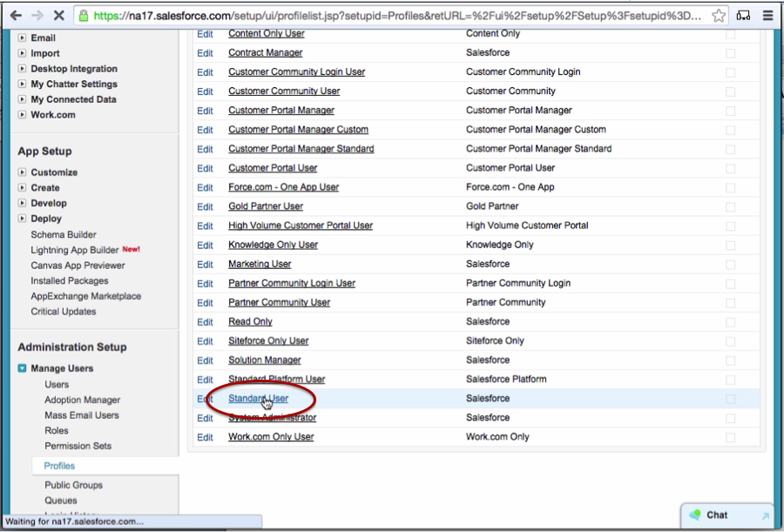
Task: Expand the Email setup node
Action: pos(22,37)
